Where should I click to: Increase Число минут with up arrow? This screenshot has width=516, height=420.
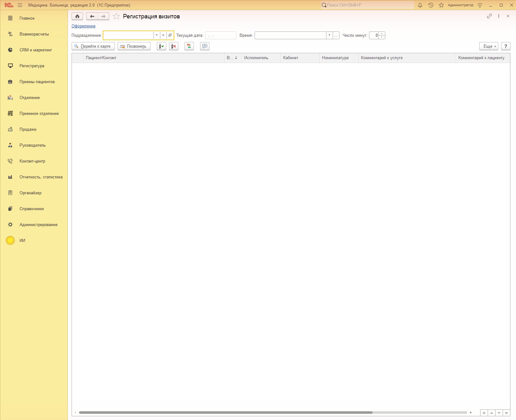click(382, 33)
